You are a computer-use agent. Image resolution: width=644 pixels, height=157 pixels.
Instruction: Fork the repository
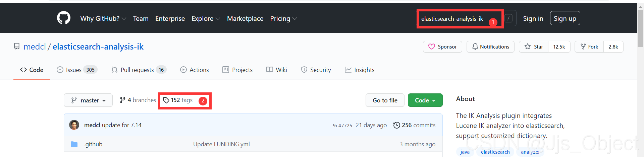[x=589, y=47]
